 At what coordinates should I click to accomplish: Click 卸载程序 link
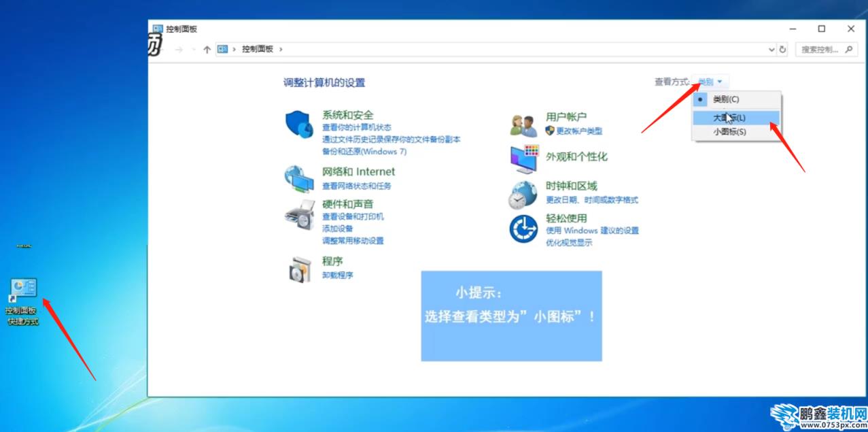pos(337,275)
